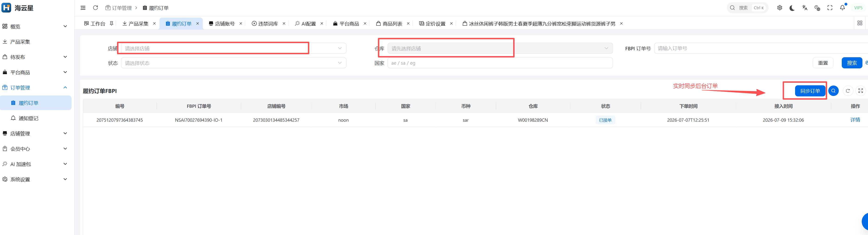This screenshot has width=868, height=235.
Task: Focus the 国家 input field
Action: point(500,63)
